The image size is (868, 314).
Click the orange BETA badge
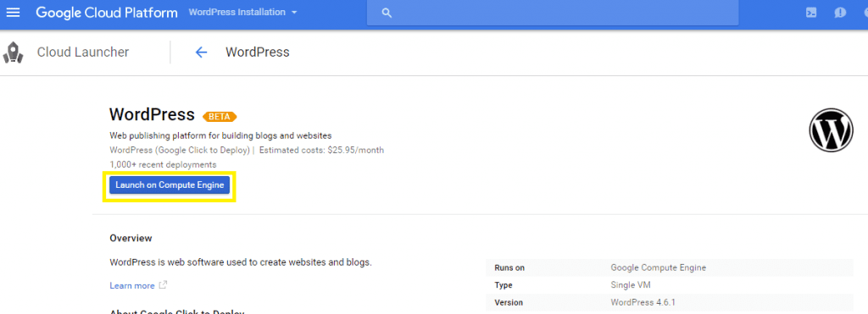click(x=220, y=117)
